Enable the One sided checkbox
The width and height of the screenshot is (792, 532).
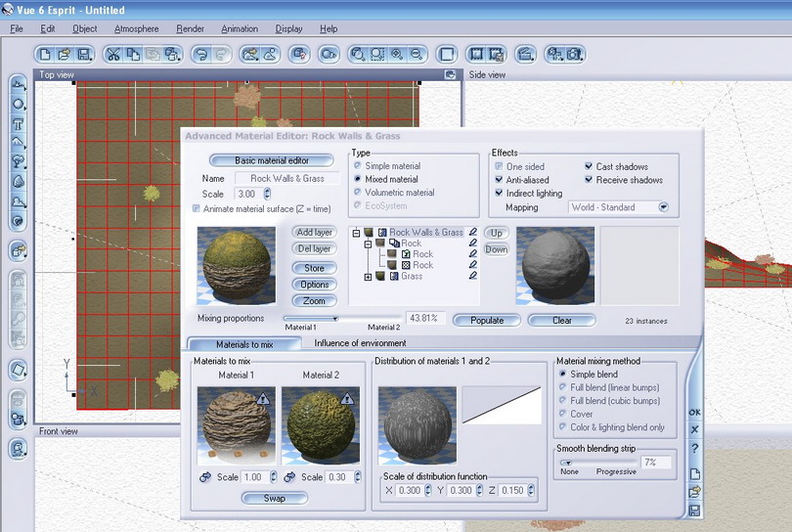click(x=499, y=166)
